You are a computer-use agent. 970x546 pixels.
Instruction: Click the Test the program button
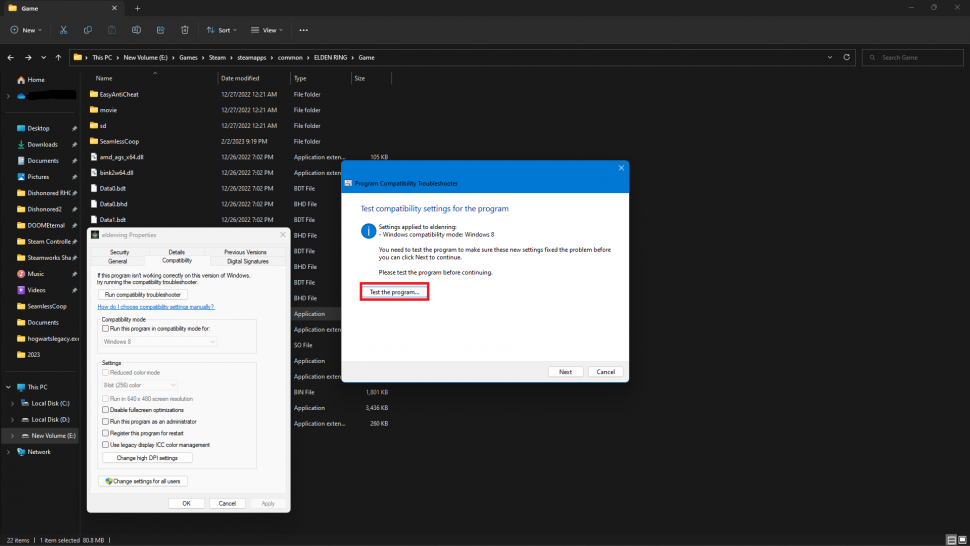(394, 292)
